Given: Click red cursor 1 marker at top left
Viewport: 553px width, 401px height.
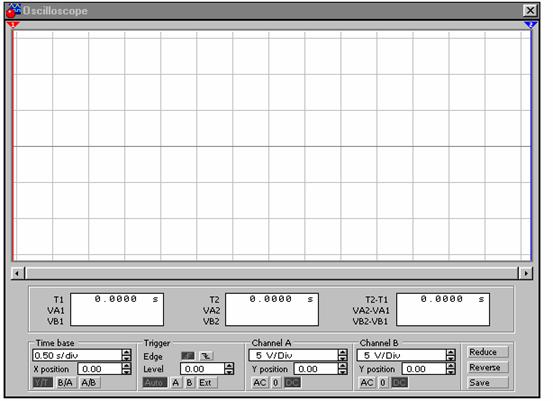Looking at the screenshot, I should [x=13, y=25].
